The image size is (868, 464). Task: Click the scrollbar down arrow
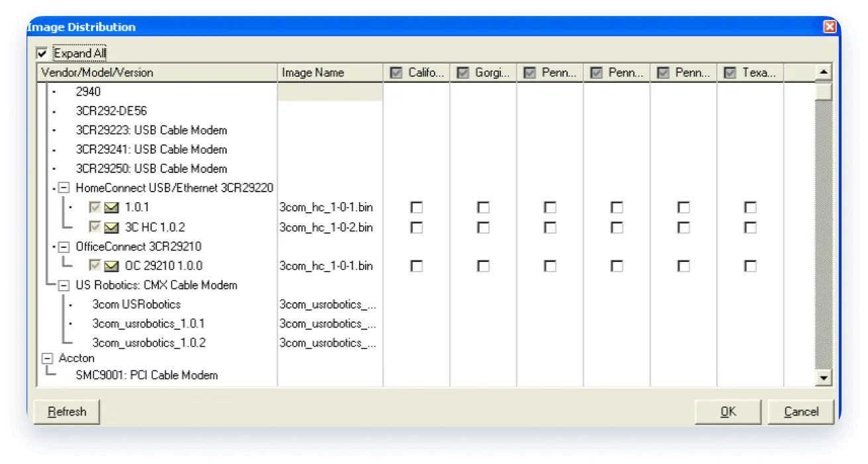click(824, 377)
